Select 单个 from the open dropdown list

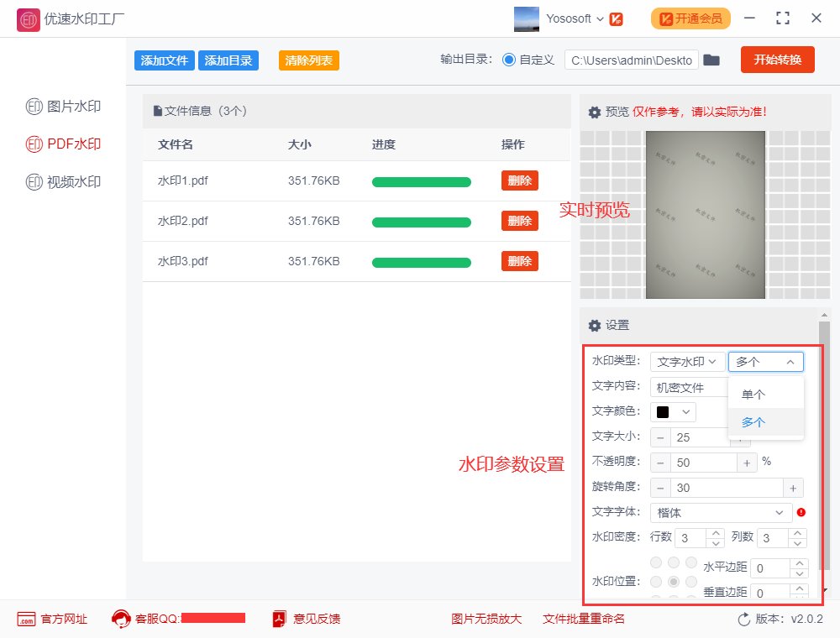click(752, 394)
